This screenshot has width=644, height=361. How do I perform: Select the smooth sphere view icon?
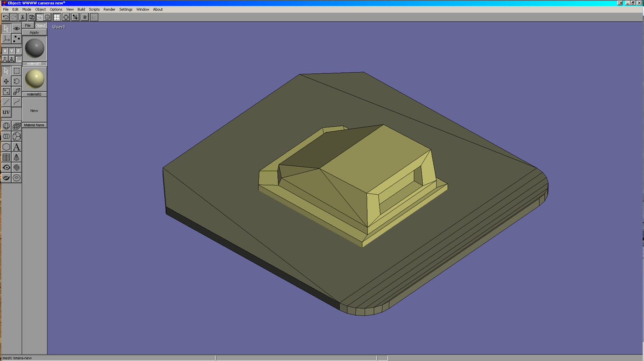pyautogui.click(x=47, y=17)
